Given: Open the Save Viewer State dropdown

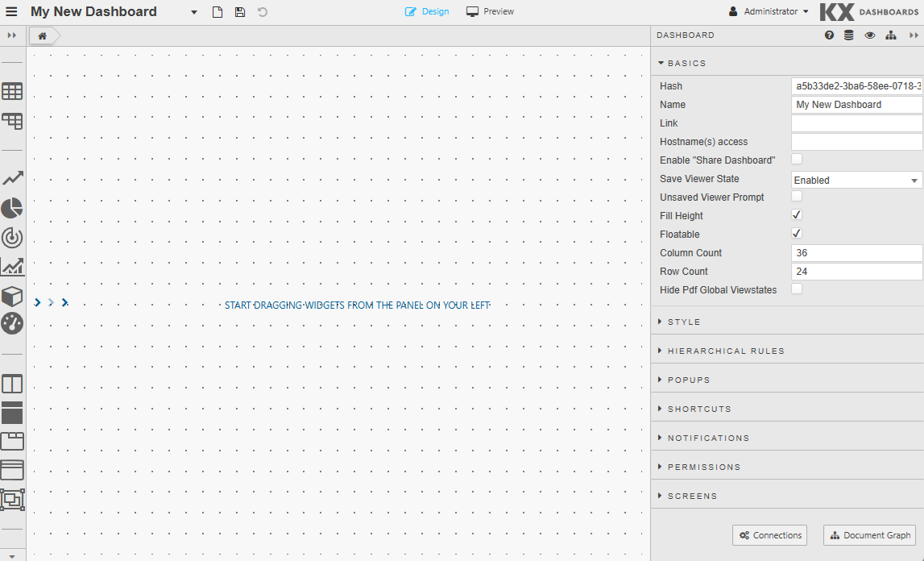Looking at the screenshot, I should click(856, 180).
